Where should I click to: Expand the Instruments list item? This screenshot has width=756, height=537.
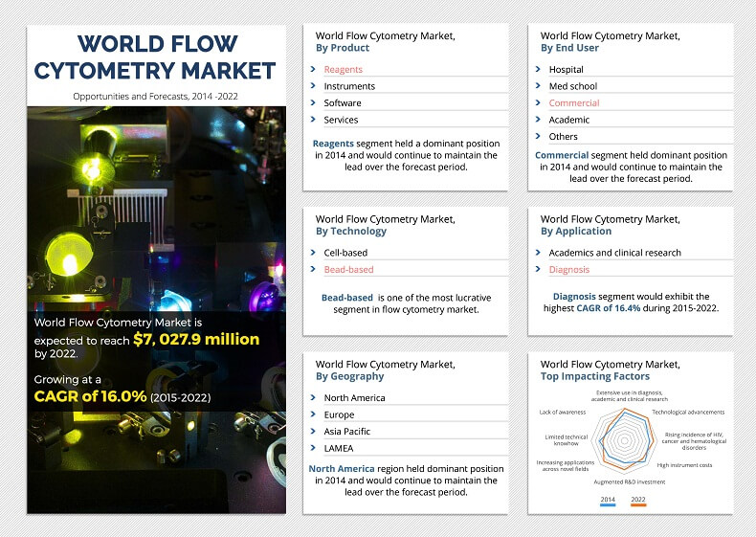click(349, 86)
